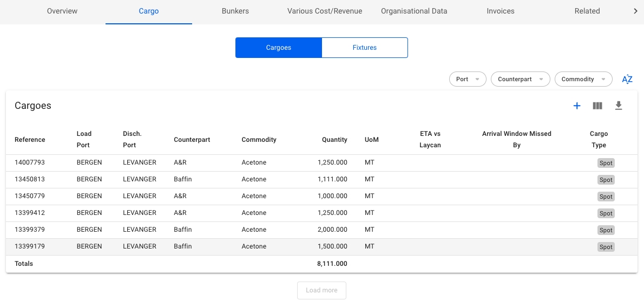Expand the Port filter dropdown
Image resolution: width=644 pixels, height=307 pixels.
point(468,79)
